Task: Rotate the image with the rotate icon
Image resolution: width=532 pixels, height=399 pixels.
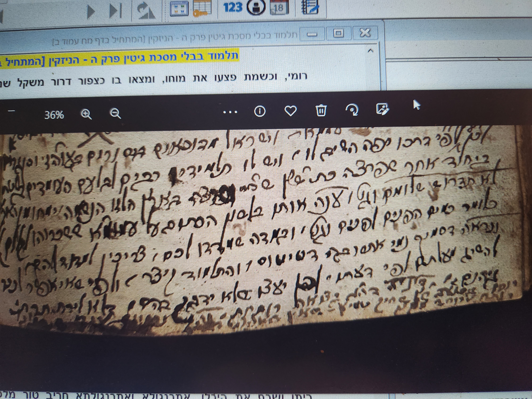Action: (352, 110)
